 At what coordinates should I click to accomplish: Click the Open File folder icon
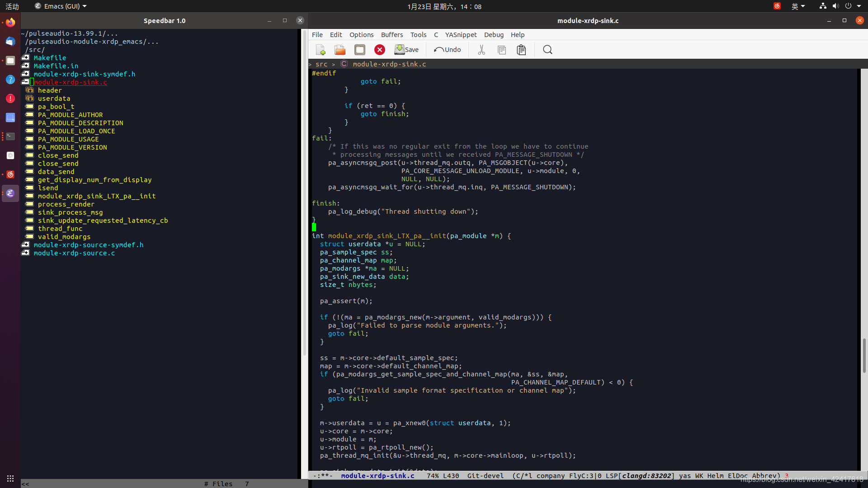click(340, 50)
